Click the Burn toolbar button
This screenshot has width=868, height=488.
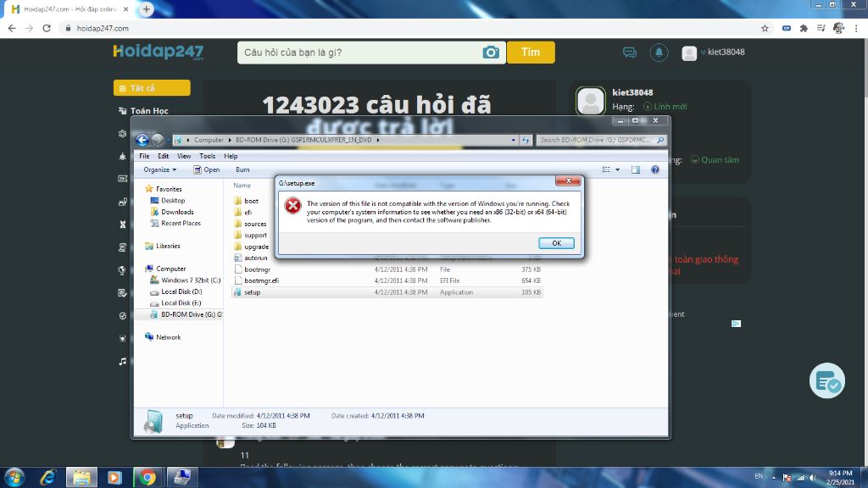tap(242, 169)
